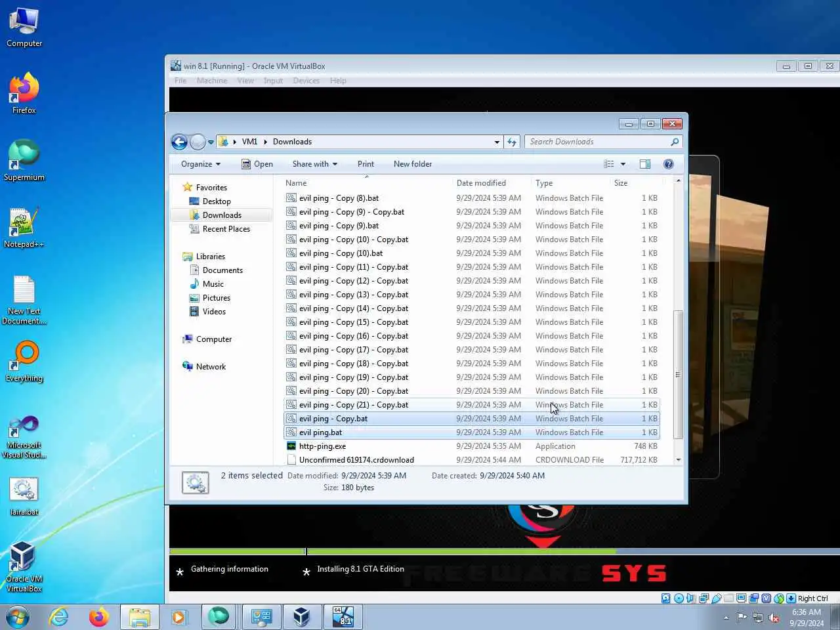Sort by Size column header

(635, 183)
